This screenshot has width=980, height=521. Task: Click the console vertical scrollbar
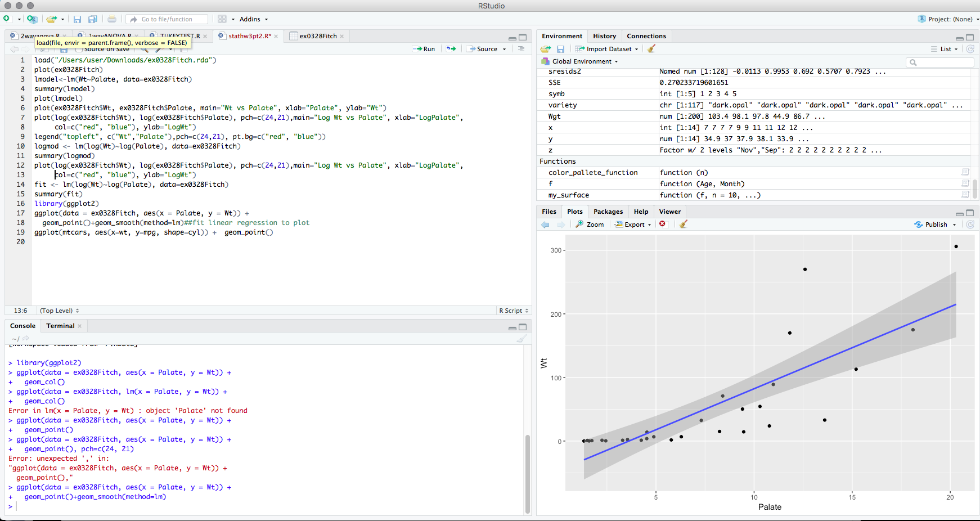click(528, 473)
